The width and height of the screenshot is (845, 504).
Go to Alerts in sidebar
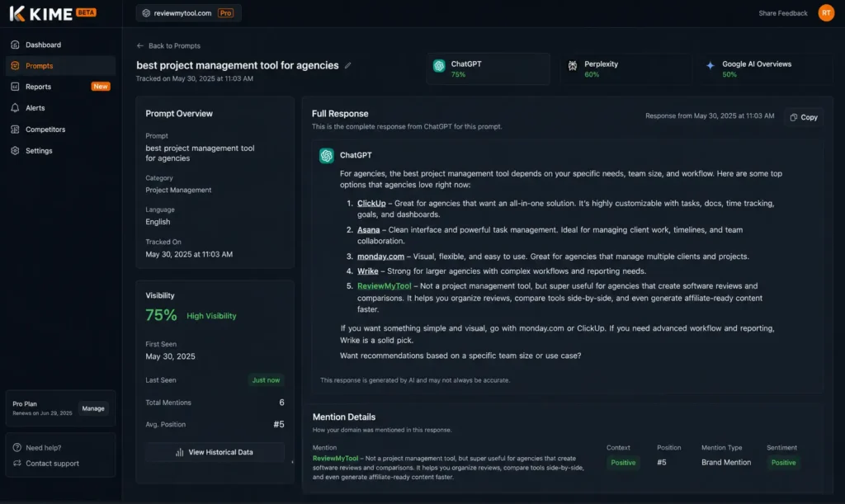click(60, 108)
